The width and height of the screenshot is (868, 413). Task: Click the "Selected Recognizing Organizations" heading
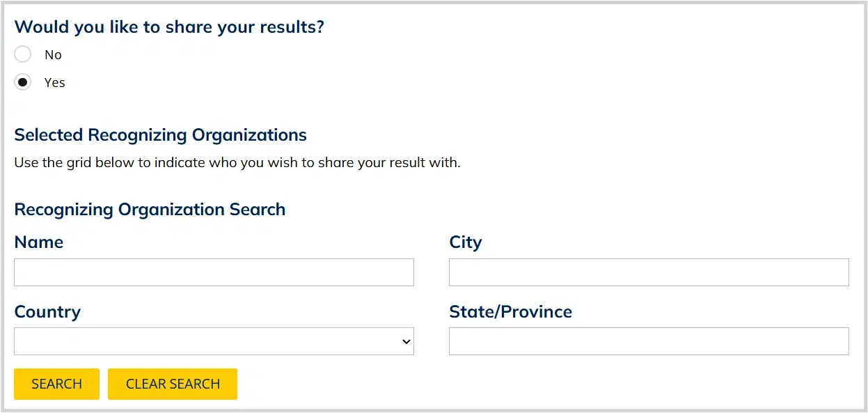coord(160,134)
